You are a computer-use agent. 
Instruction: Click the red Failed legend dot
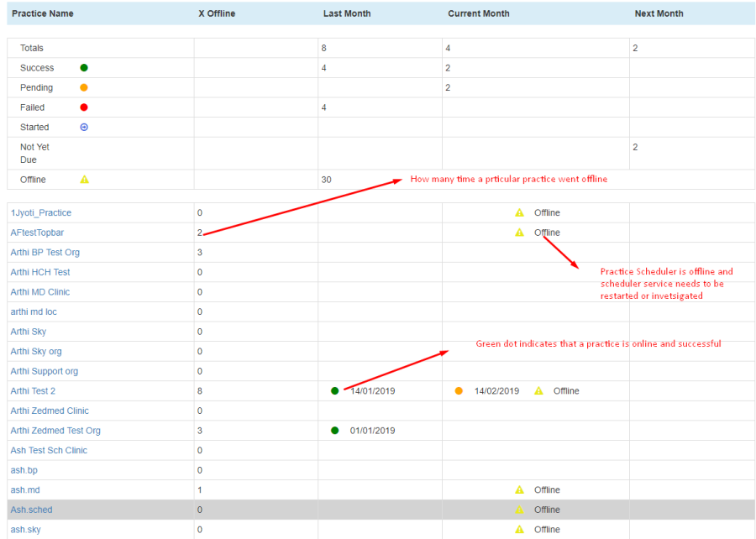click(x=84, y=107)
